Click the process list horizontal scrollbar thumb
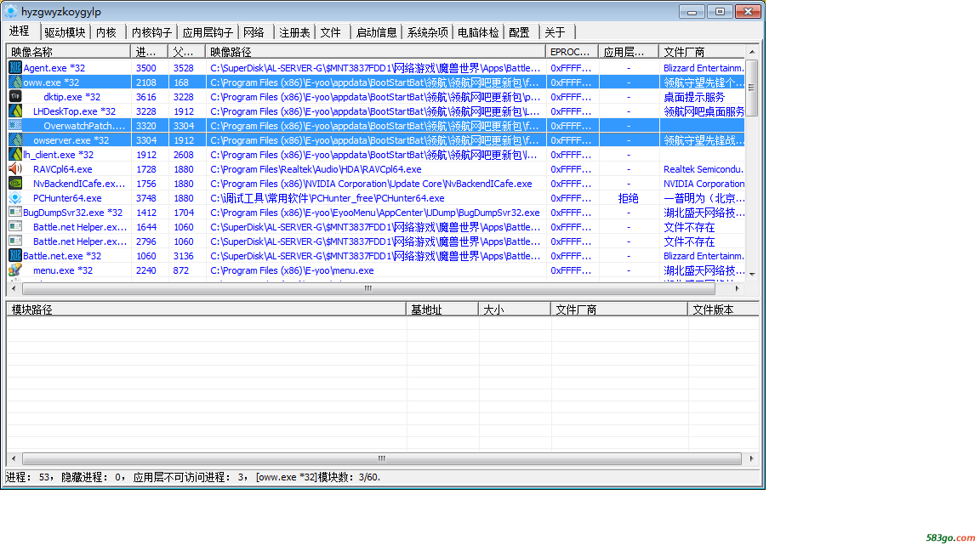 click(x=368, y=288)
